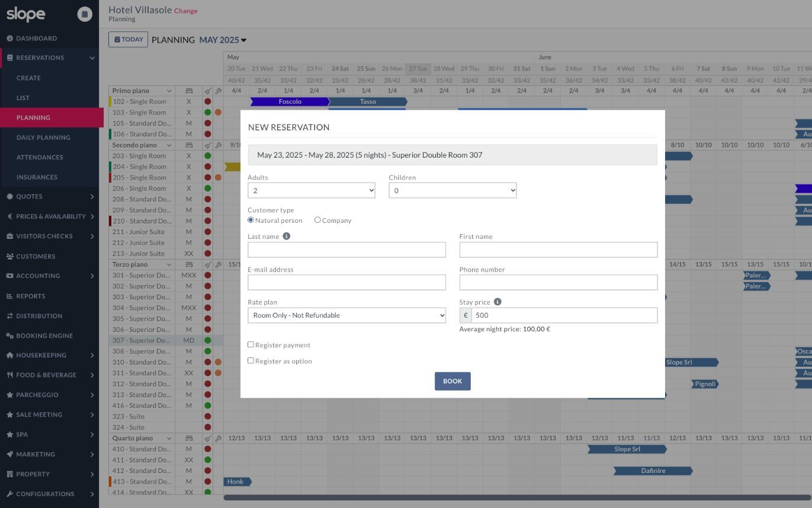Tick the Register as option checkbox

(x=251, y=360)
